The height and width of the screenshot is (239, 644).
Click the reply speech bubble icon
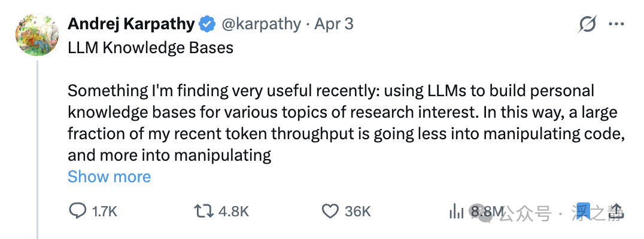click(x=77, y=212)
